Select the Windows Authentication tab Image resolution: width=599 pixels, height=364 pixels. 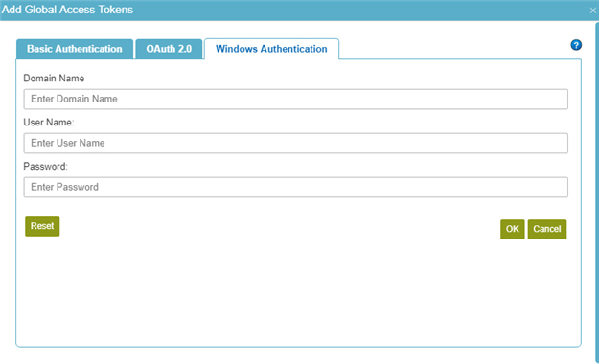point(271,49)
